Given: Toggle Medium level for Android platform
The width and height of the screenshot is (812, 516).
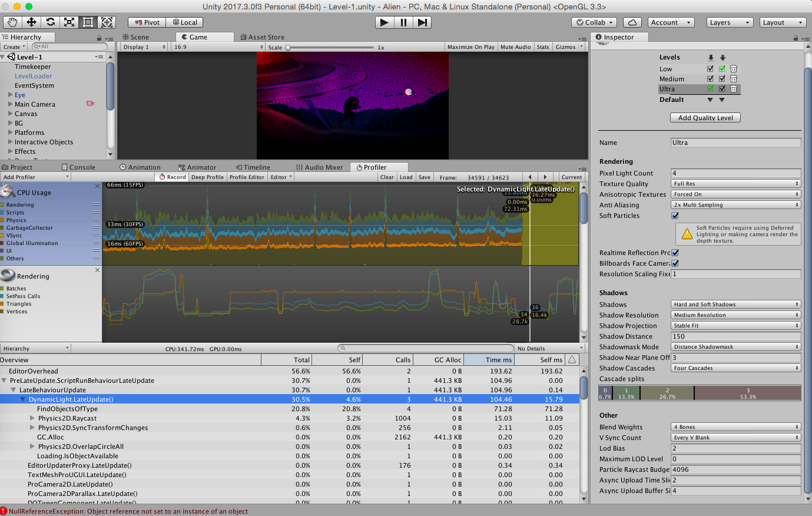Looking at the screenshot, I should click(722, 79).
